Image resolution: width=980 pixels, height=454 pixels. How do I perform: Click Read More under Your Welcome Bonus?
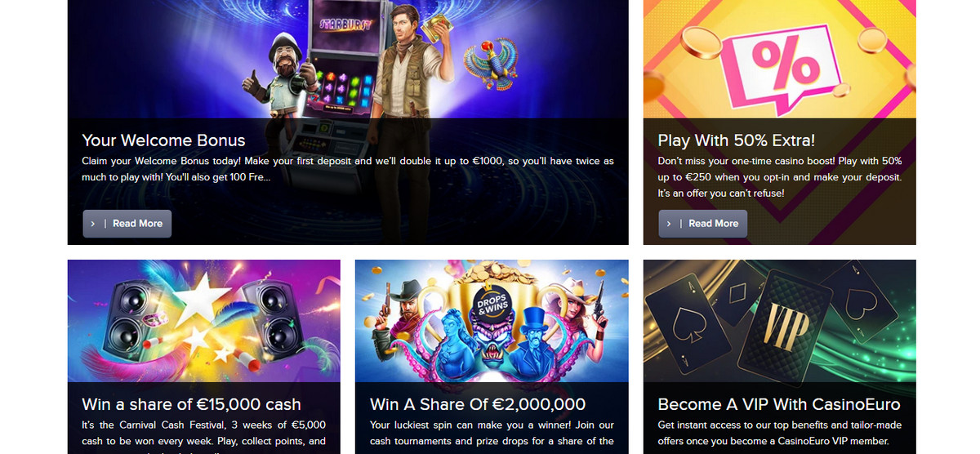pos(127,224)
